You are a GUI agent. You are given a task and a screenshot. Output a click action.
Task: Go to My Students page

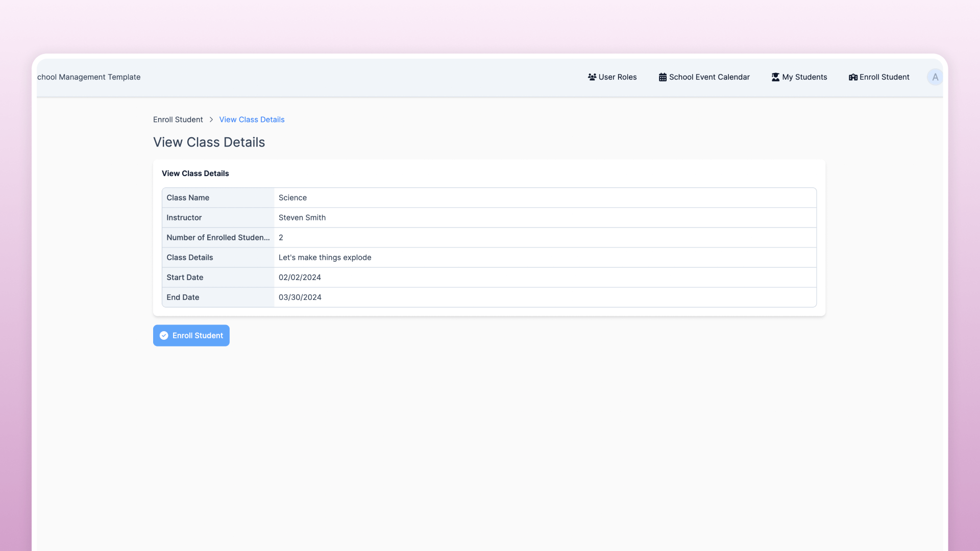click(804, 77)
